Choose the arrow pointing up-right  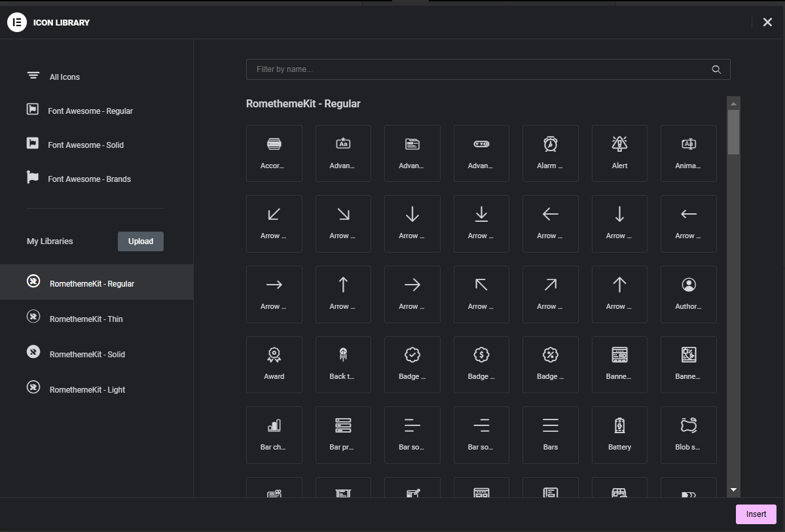550,294
